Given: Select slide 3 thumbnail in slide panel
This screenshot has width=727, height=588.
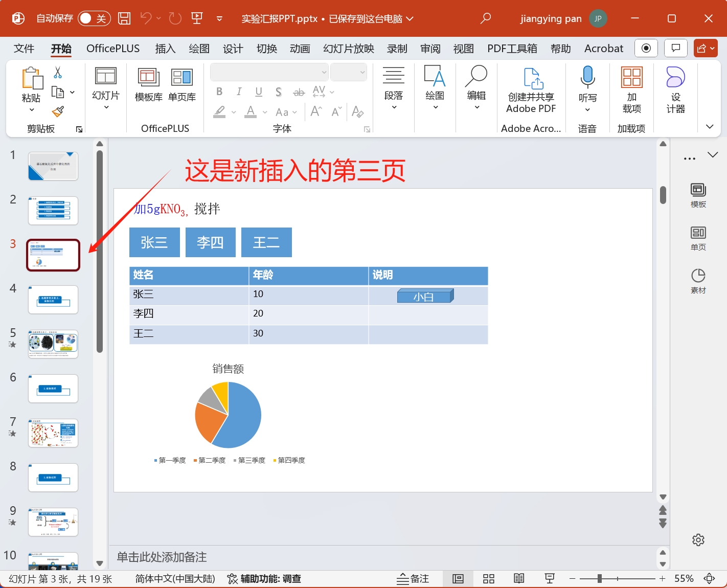Looking at the screenshot, I should pos(53,254).
